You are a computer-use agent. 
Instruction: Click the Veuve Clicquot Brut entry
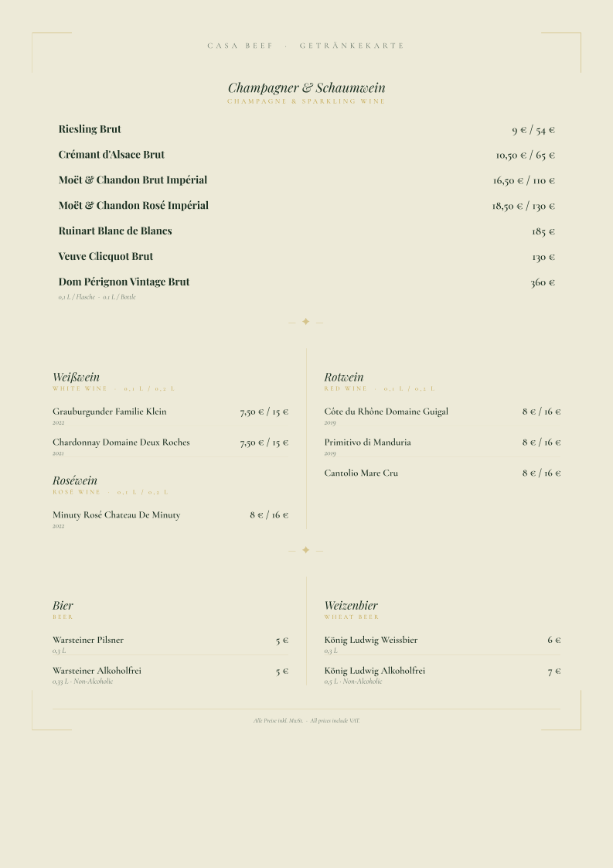click(x=306, y=257)
